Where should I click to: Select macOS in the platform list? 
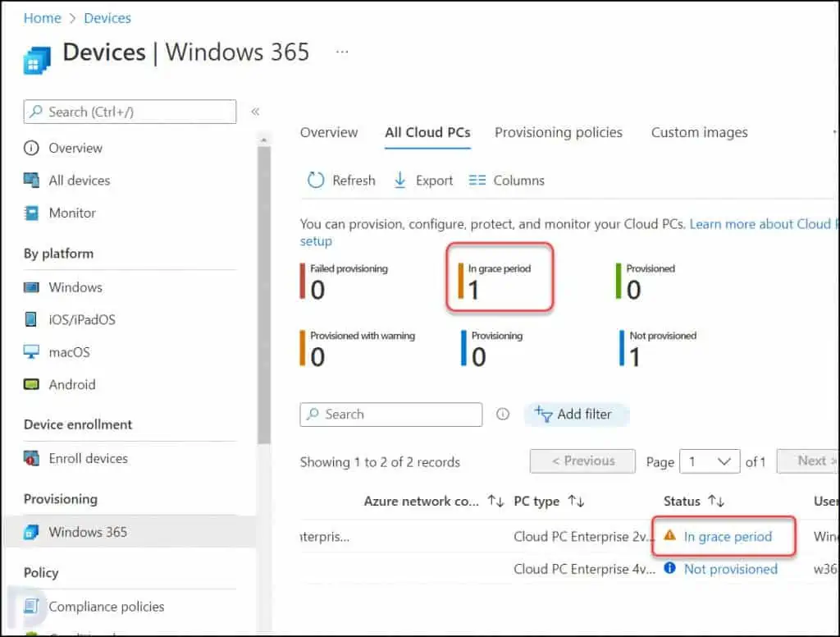point(69,352)
